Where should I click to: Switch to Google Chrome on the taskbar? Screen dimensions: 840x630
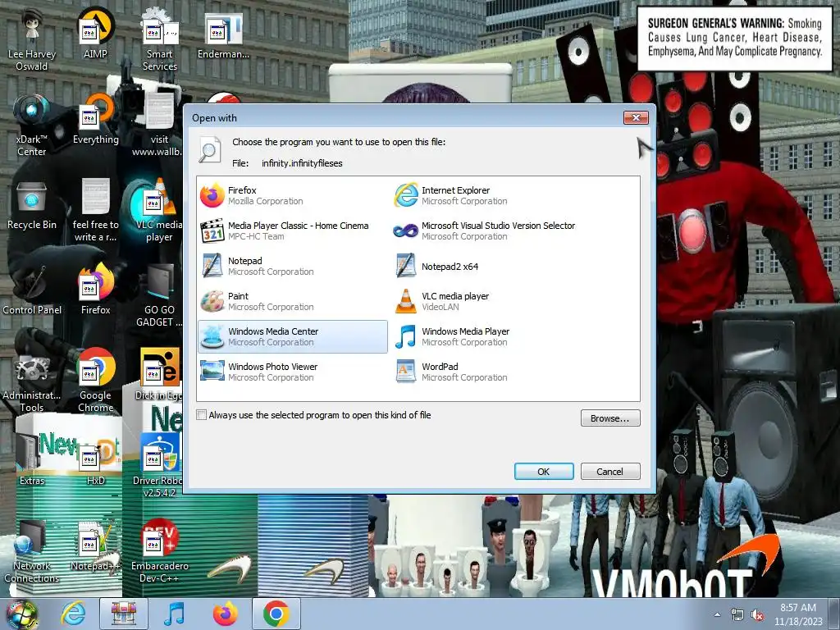tap(276, 614)
